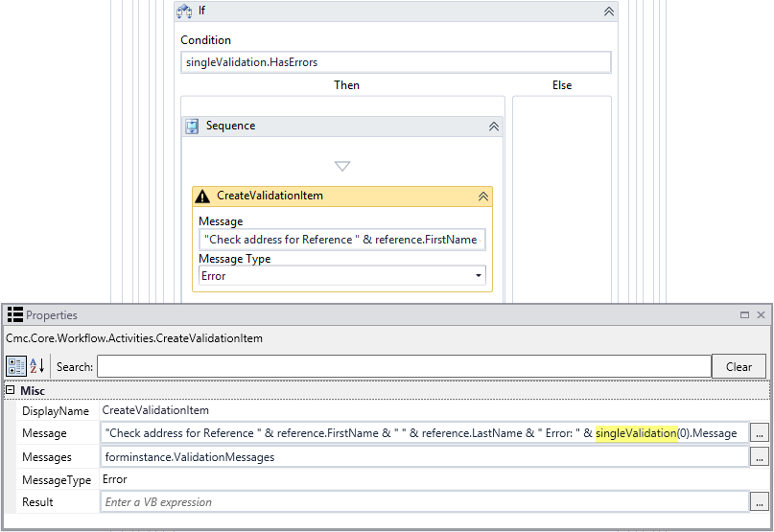
Task: Edit the Messages property forminstance.ValidationMessages
Action: pos(425,457)
